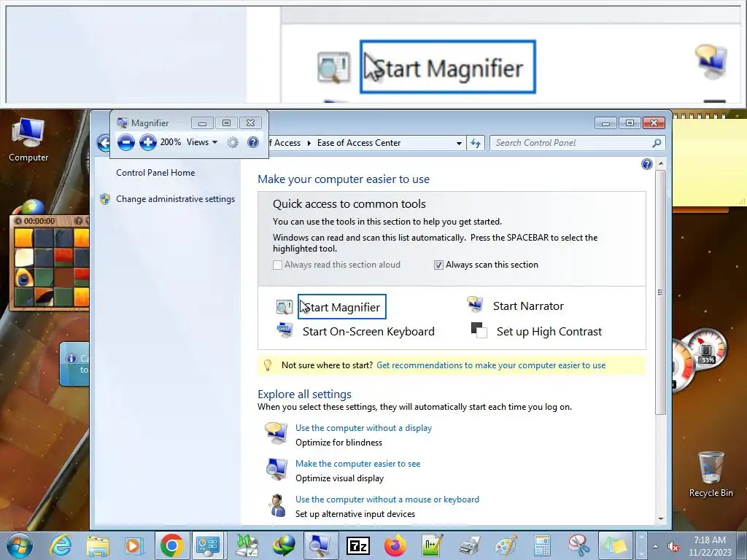Open Sticky Notes taskbar button

tap(615, 545)
